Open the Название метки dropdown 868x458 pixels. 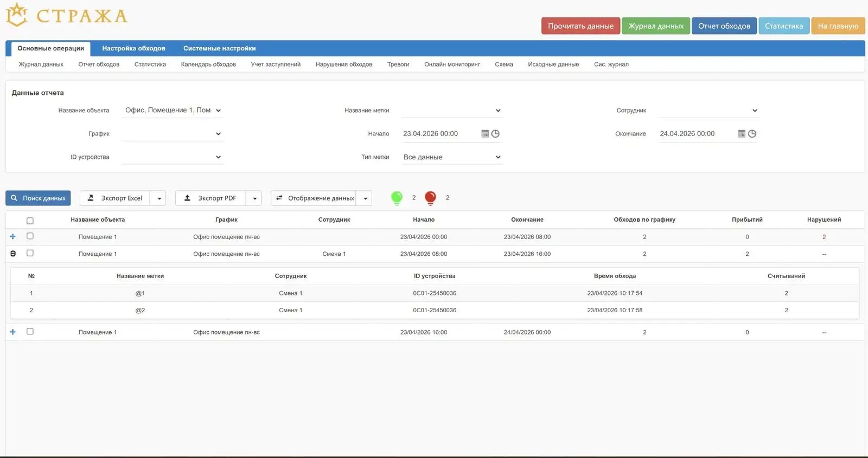pyautogui.click(x=452, y=111)
